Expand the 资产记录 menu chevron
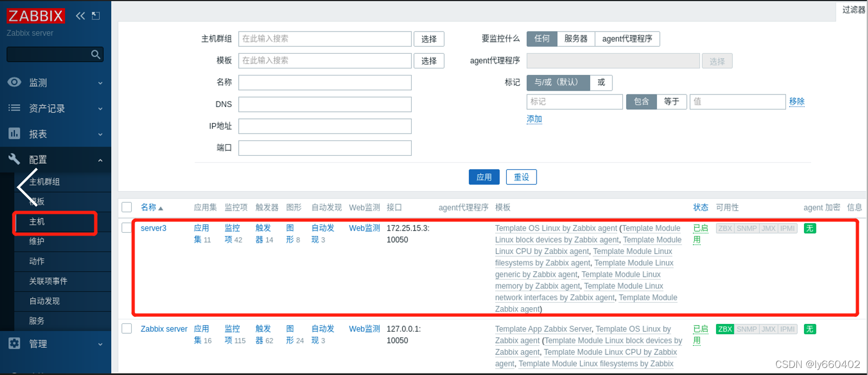The image size is (868, 375). click(100, 109)
